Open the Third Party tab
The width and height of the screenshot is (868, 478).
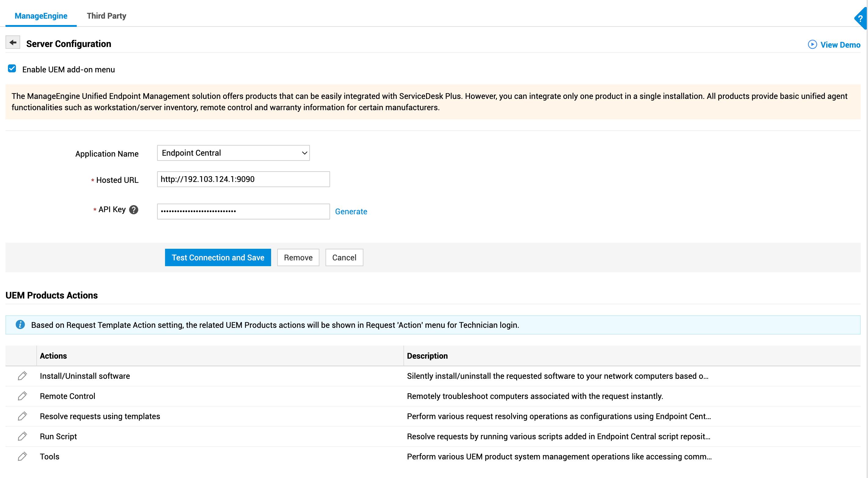pyautogui.click(x=106, y=16)
